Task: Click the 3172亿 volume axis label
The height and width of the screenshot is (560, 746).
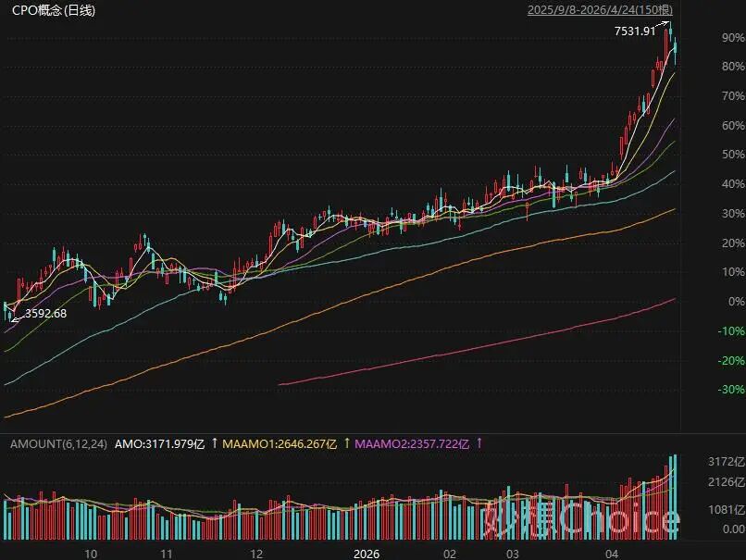Action: coord(727,461)
